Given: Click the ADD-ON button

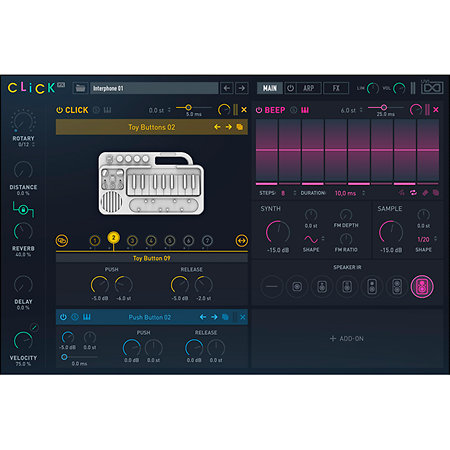Looking at the screenshot, I should 347,339.
